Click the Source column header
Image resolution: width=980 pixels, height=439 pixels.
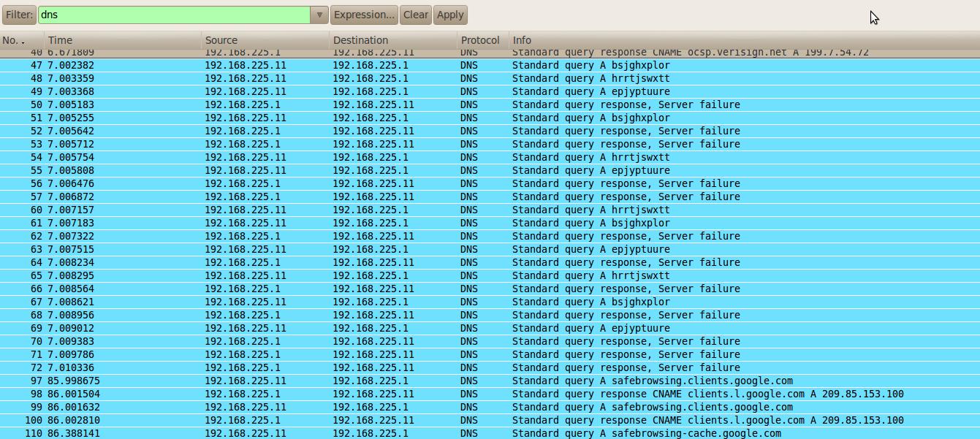pos(265,40)
